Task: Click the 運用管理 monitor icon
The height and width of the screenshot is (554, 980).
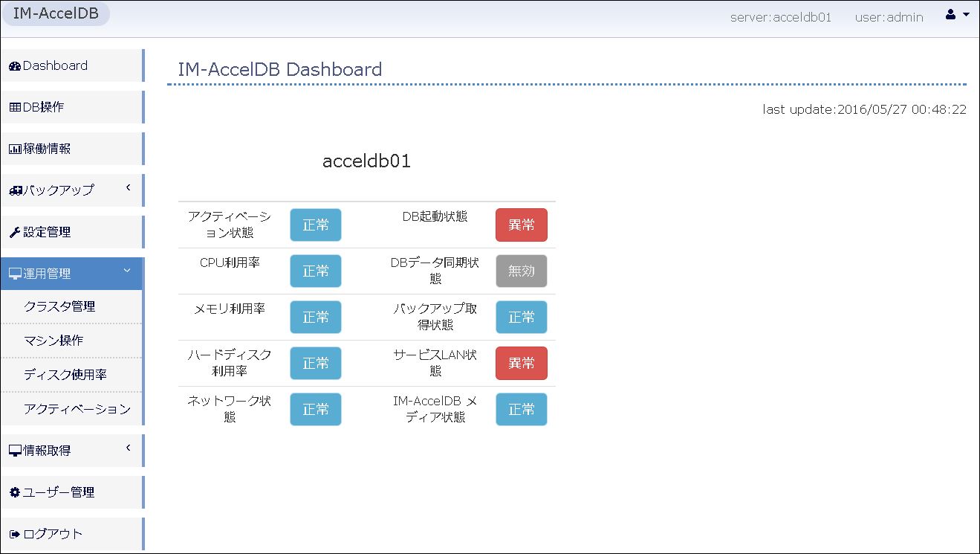Action: (15, 274)
